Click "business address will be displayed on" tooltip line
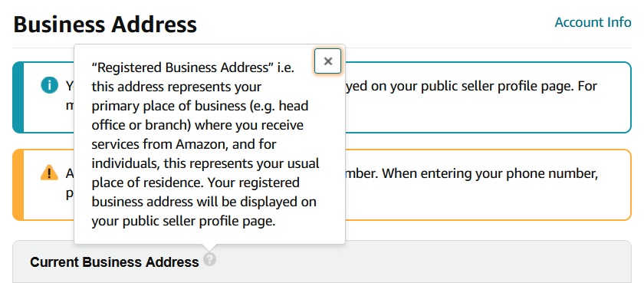644x283 pixels. [204, 202]
